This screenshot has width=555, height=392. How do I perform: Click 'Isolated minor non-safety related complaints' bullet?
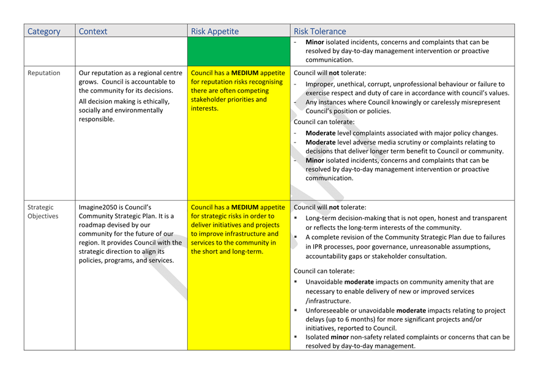[408, 341]
